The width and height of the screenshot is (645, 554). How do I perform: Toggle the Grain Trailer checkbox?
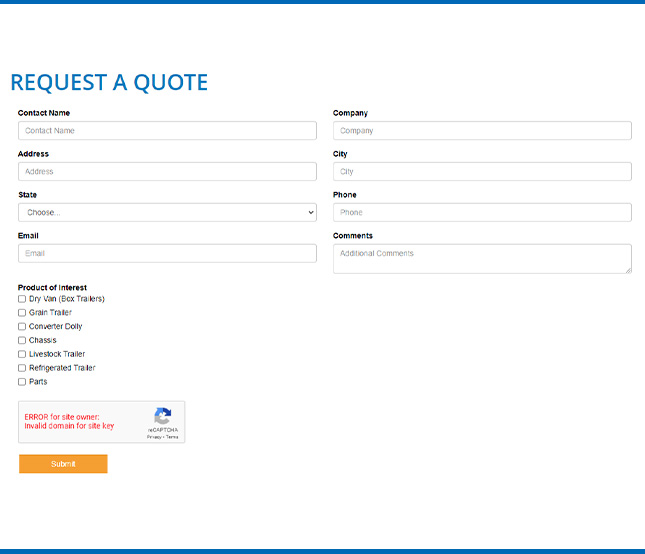tap(22, 313)
